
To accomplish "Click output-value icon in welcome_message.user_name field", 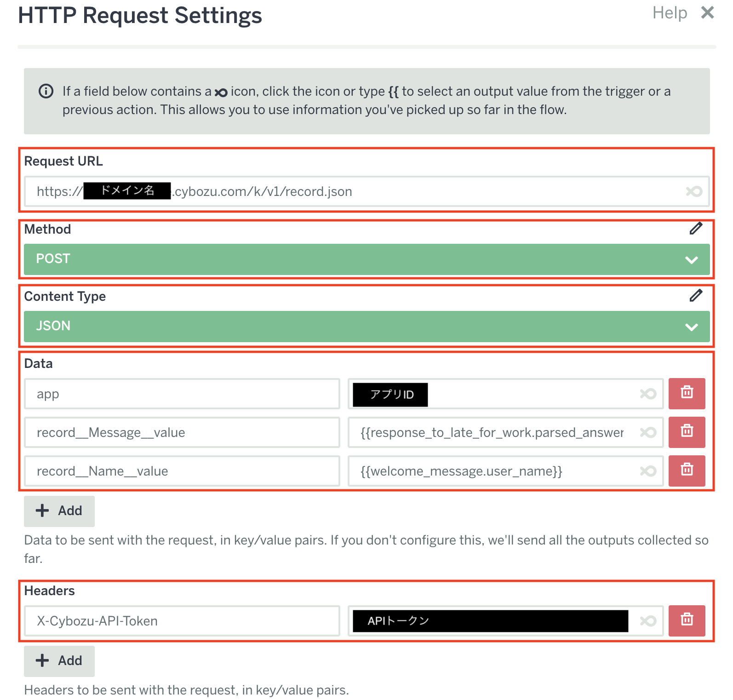I will click(x=648, y=471).
